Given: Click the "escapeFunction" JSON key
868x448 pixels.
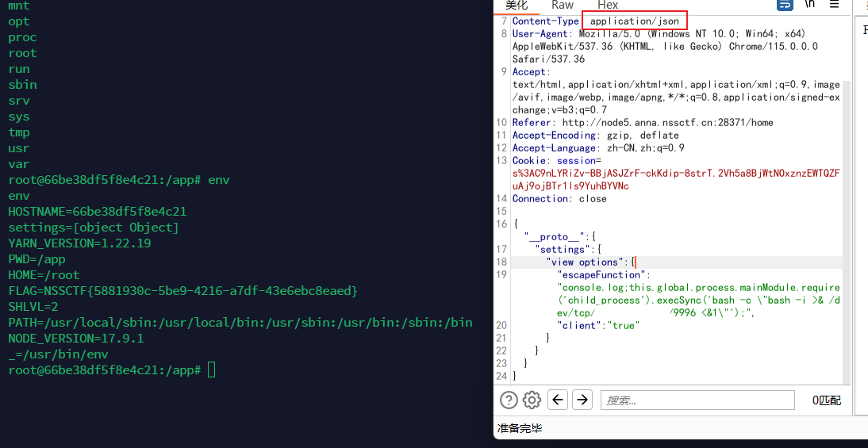Looking at the screenshot, I should pos(601,275).
